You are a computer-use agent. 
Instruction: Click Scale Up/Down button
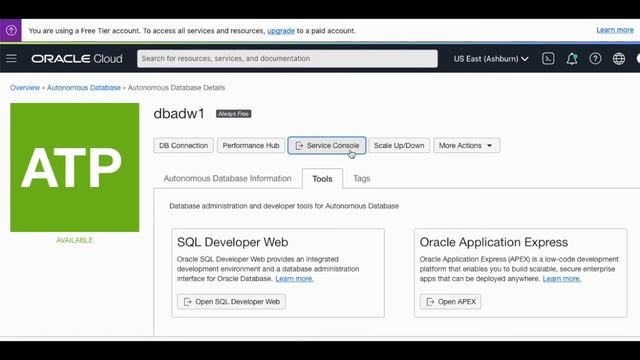[399, 146]
